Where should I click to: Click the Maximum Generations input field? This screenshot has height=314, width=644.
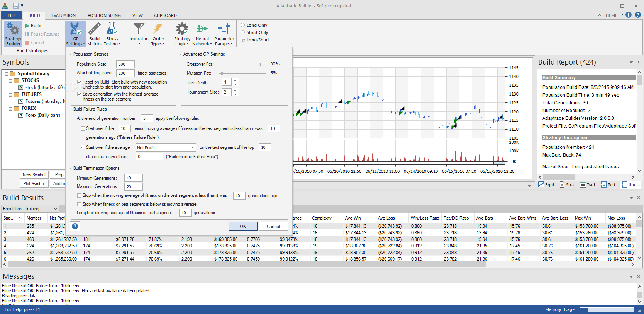tap(134, 187)
